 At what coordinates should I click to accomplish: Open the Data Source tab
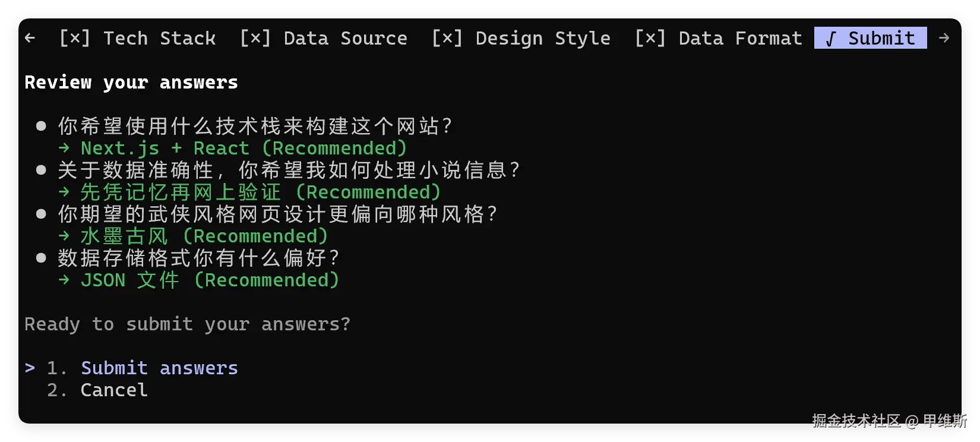point(346,39)
